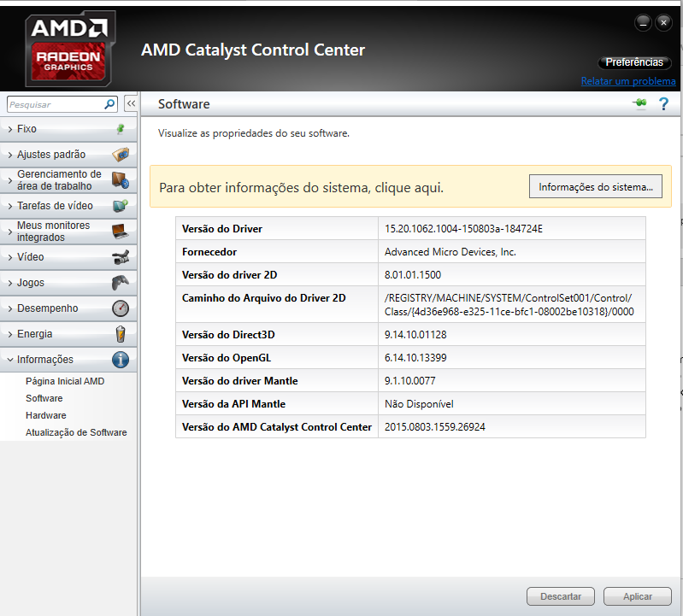Click the Advanced Micro Devices, Inc. value

click(x=450, y=252)
